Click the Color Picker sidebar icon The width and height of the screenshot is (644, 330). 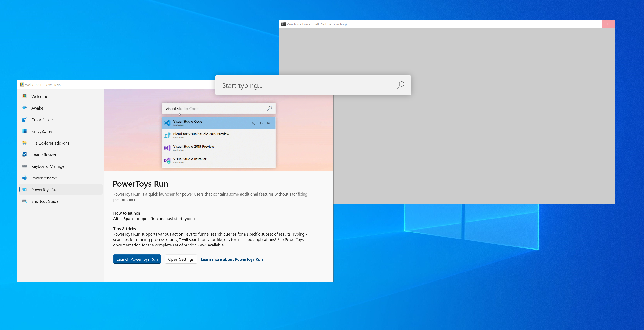click(24, 119)
